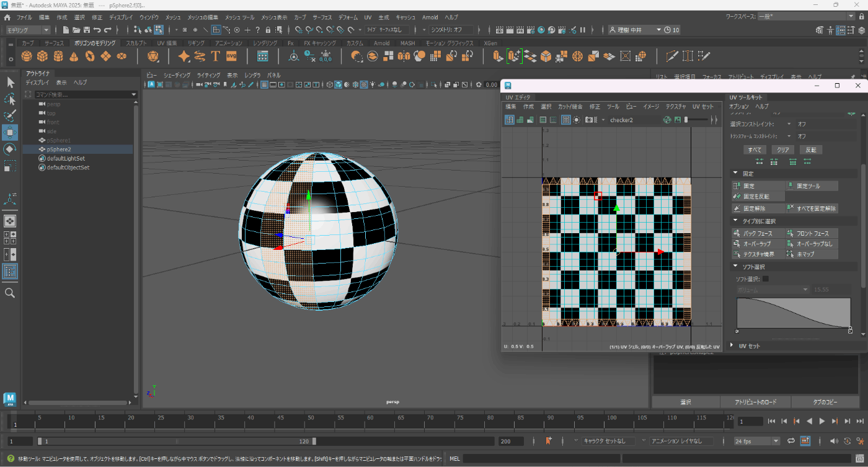The height and width of the screenshot is (467, 868).
Task: Create a polygon disc from the shelf
Action: 122,56
